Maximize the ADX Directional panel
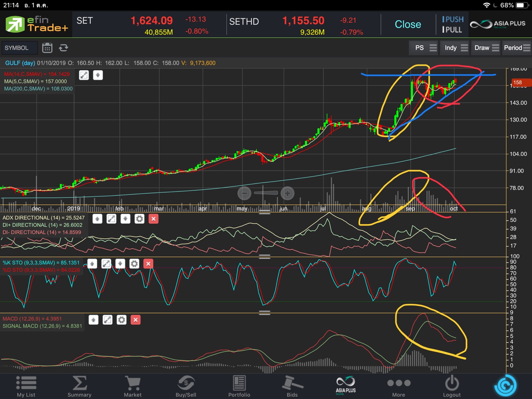The height and width of the screenshot is (399, 532). click(x=111, y=219)
